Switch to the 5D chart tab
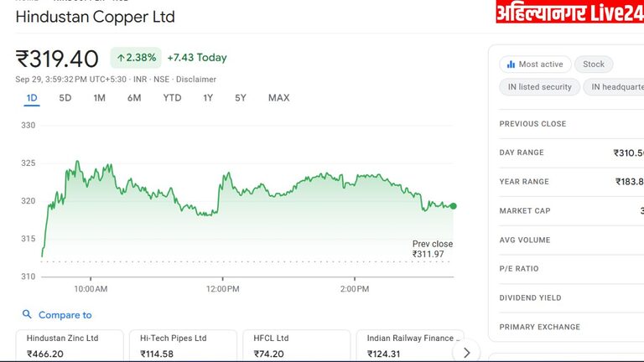This screenshot has height=362, width=644. 65,98
